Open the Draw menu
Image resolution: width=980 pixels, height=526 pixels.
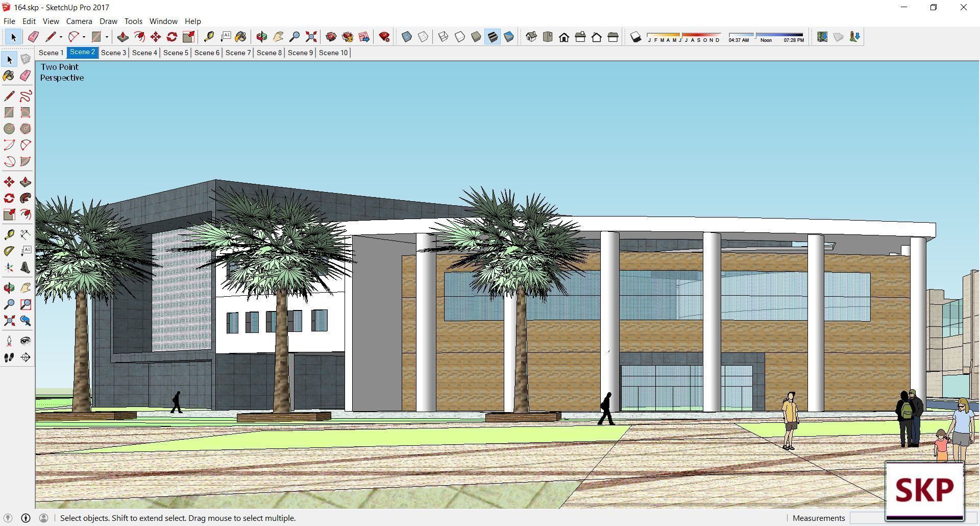click(x=108, y=21)
